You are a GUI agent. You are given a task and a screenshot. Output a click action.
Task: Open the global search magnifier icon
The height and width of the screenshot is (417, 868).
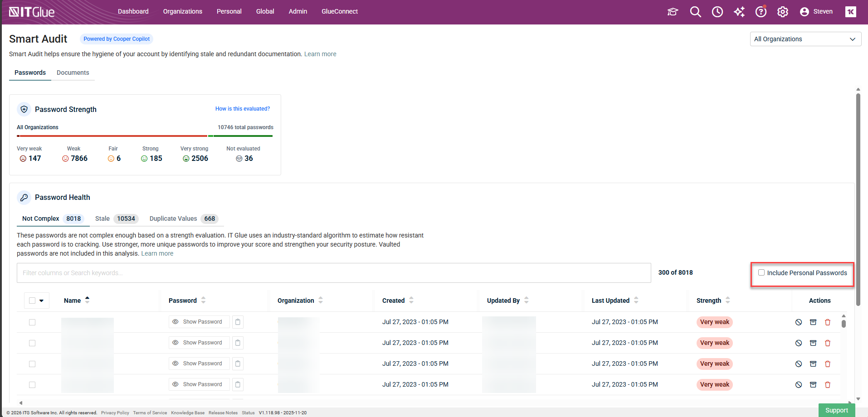click(695, 12)
